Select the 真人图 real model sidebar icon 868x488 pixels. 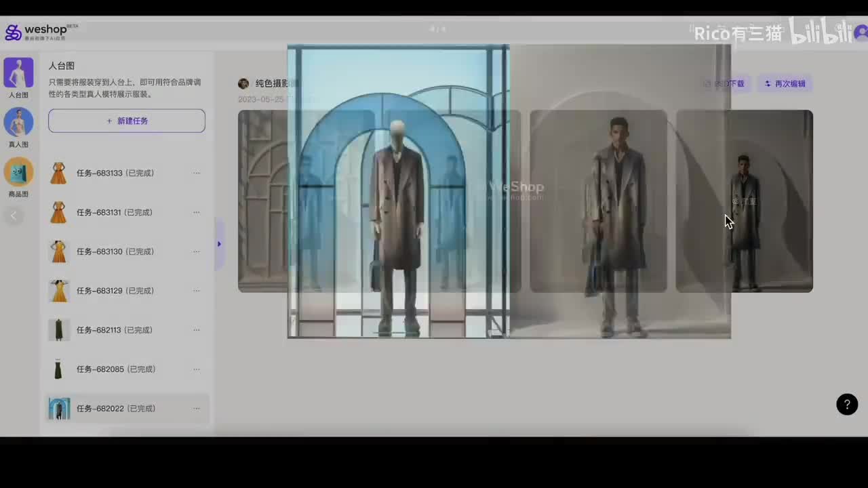click(18, 123)
